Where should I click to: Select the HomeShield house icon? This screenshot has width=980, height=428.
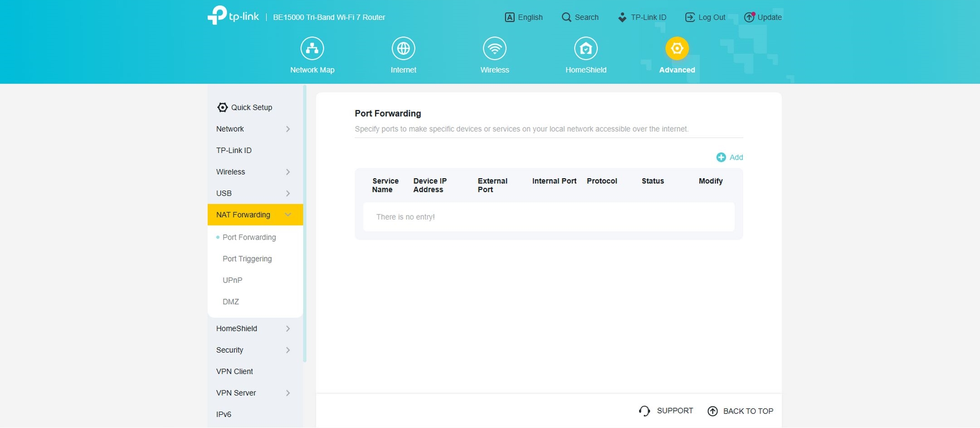[x=585, y=49]
